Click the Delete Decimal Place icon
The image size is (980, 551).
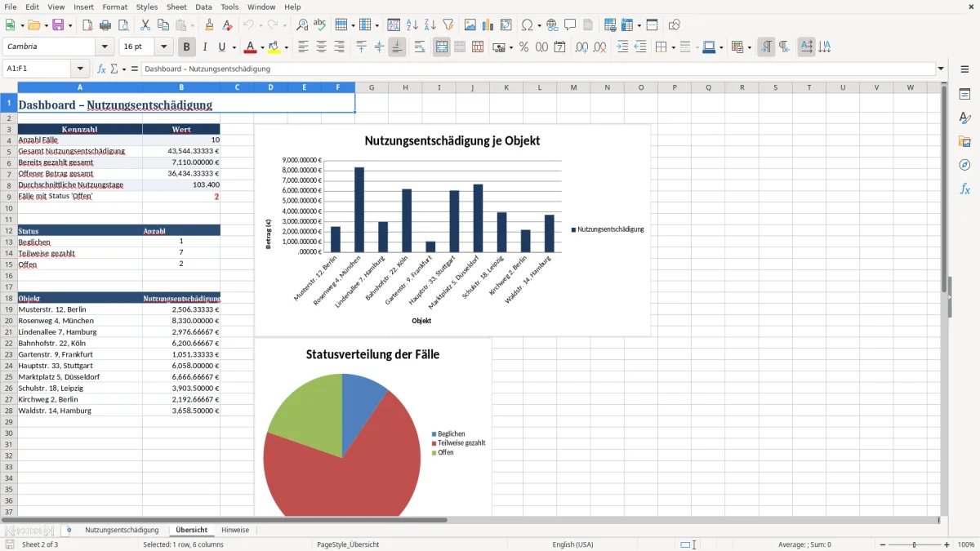coord(599,47)
